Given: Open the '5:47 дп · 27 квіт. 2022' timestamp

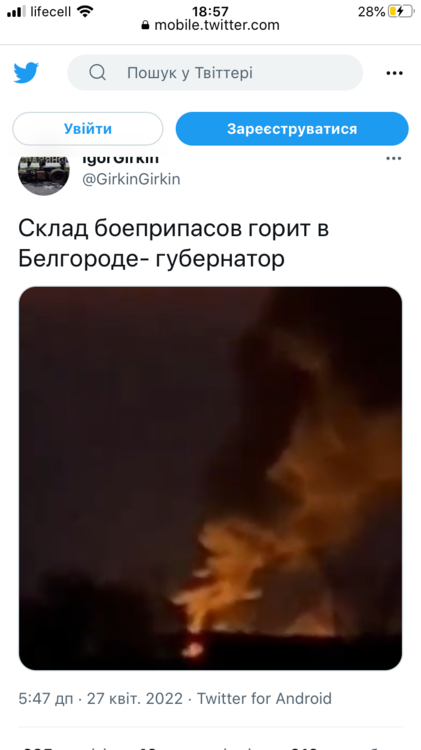Looking at the screenshot, I should tap(100, 698).
